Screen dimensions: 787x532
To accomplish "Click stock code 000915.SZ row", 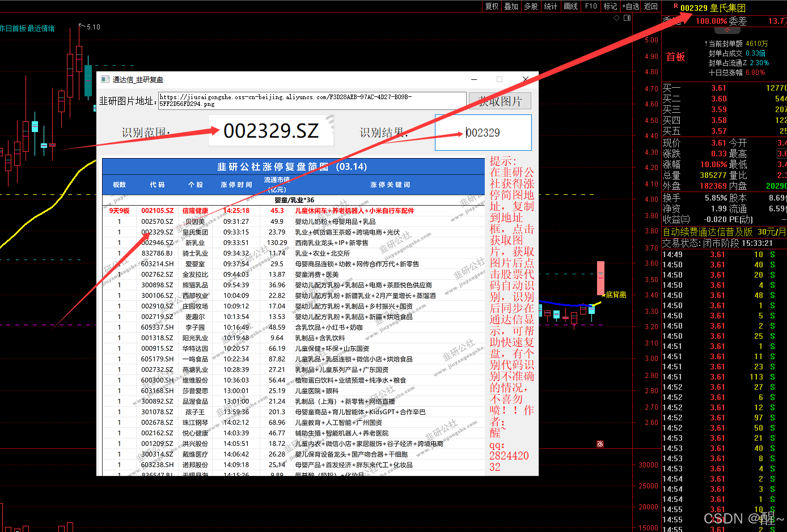I will [x=158, y=348].
